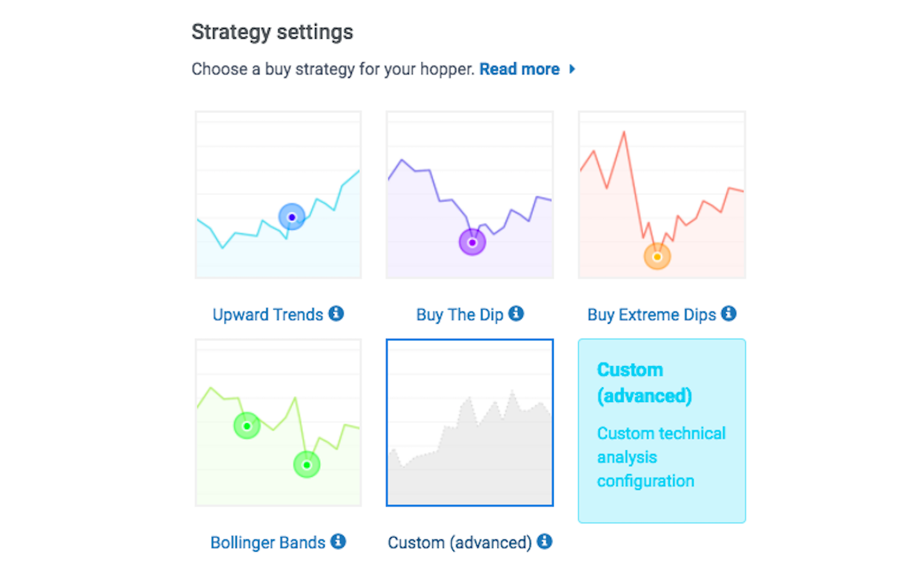Select the Upward Trends strategy chart
The image size is (924, 578).
click(x=278, y=195)
